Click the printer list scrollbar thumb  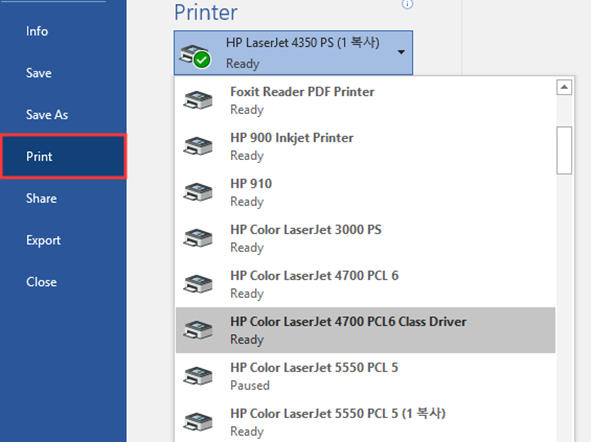564,150
